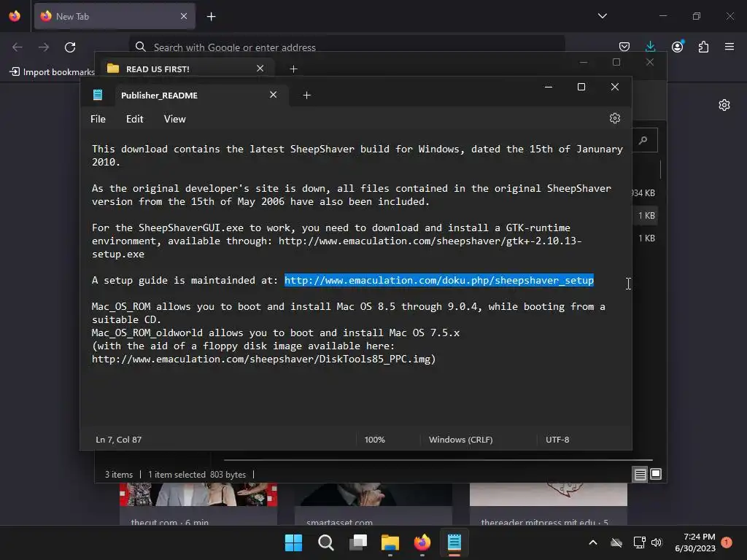Go back in Firefox
Viewport: 747px width, 560px height.
pyautogui.click(x=18, y=47)
